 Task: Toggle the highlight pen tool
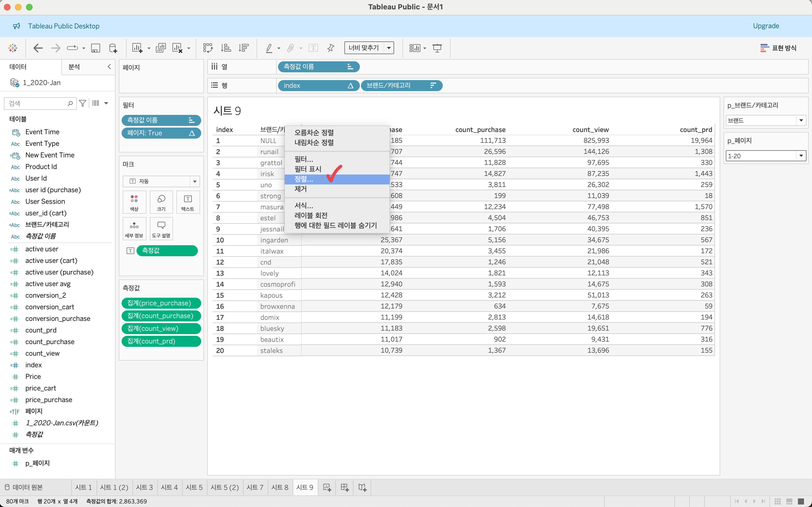pos(269,48)
